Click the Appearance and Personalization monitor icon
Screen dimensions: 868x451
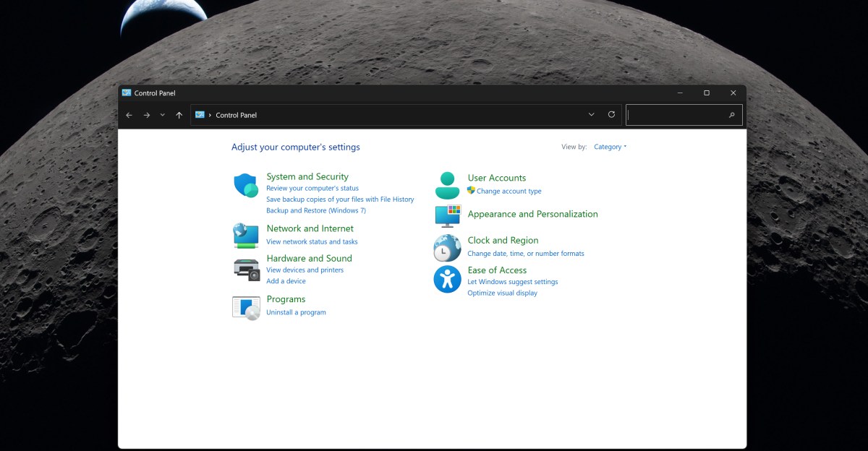[x=446, y=216]
